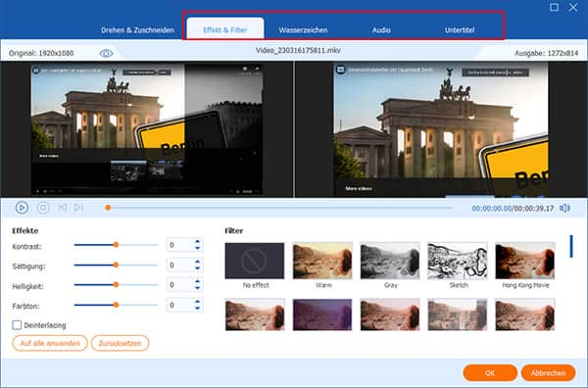Click the Stop playback button
588x388 pixels.
click(x=43, y=208)
